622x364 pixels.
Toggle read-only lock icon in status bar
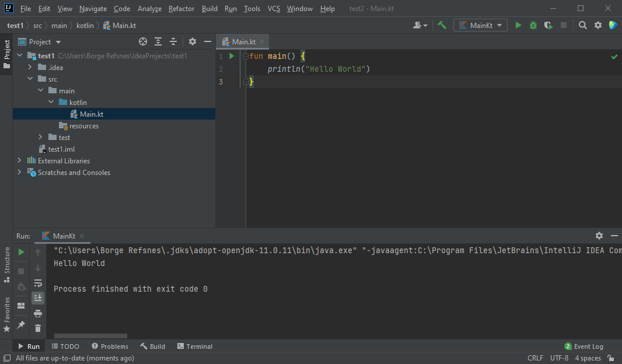point(610,358)
